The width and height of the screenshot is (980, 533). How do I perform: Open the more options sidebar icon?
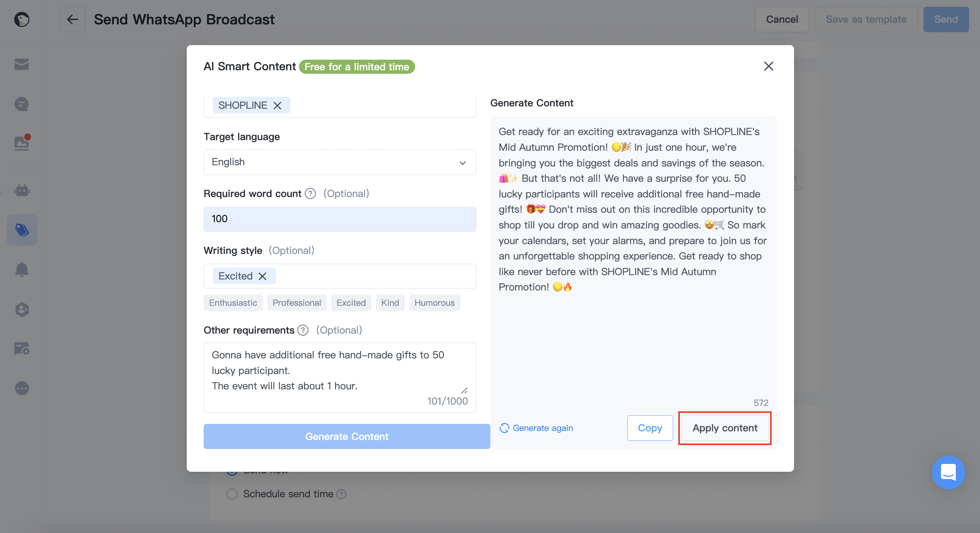tap(22, 388)
